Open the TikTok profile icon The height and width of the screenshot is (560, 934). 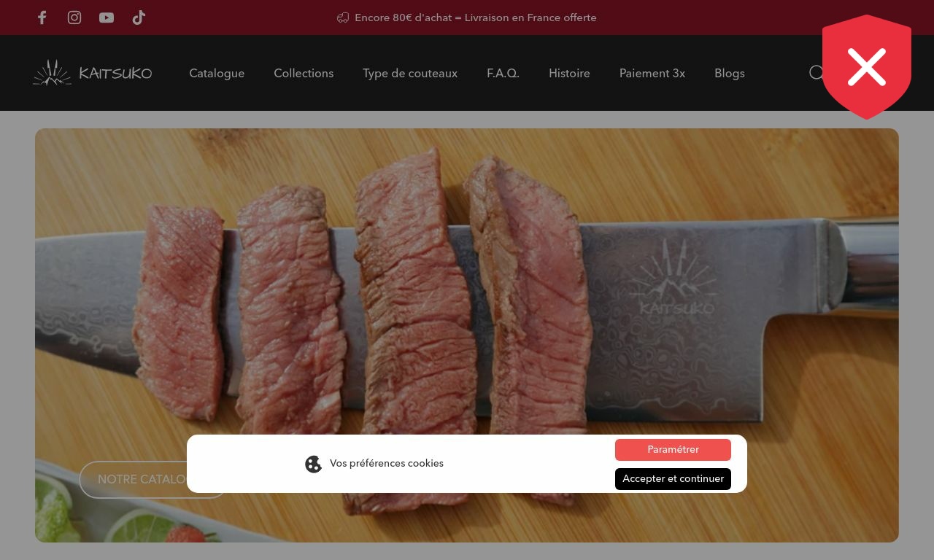tap(139, 17)
